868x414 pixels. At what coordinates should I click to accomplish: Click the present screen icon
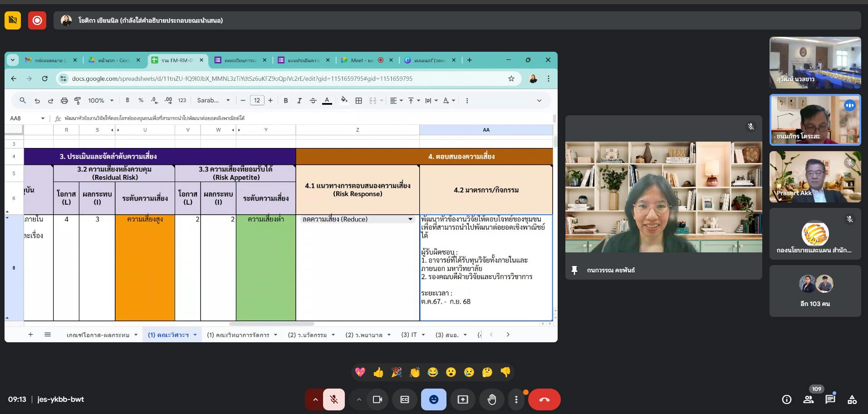pos(462,399)
